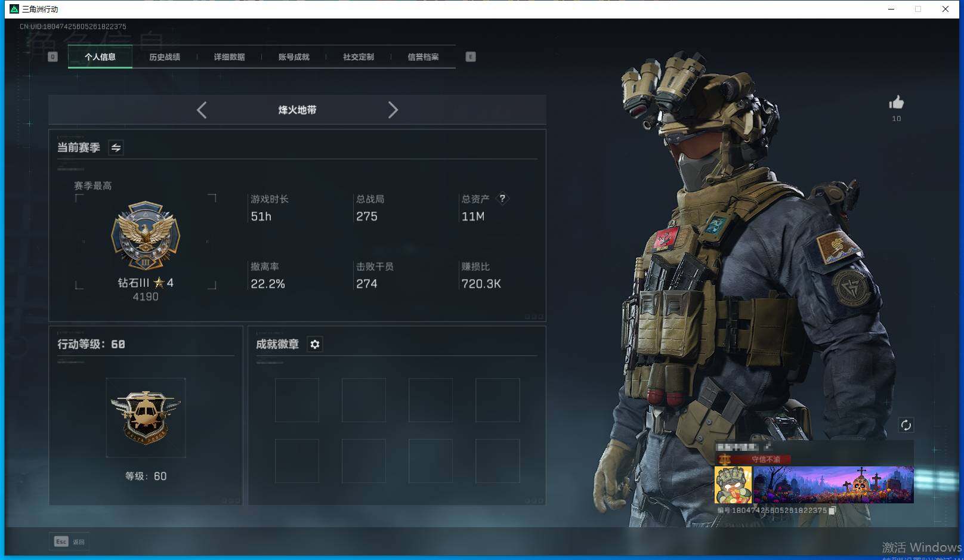This screenshot has height=560, width=964.
Task: Switch to previous game mode with left arrow
Action: 202,110
